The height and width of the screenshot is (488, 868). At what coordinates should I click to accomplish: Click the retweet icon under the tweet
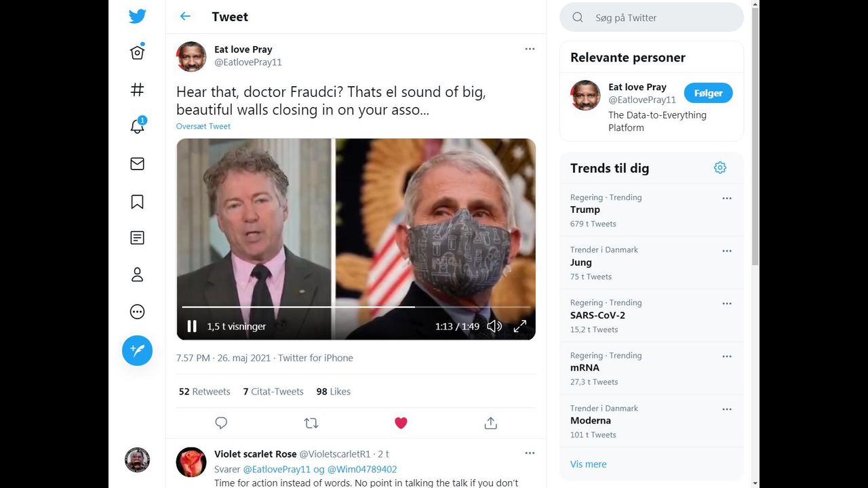311,423
